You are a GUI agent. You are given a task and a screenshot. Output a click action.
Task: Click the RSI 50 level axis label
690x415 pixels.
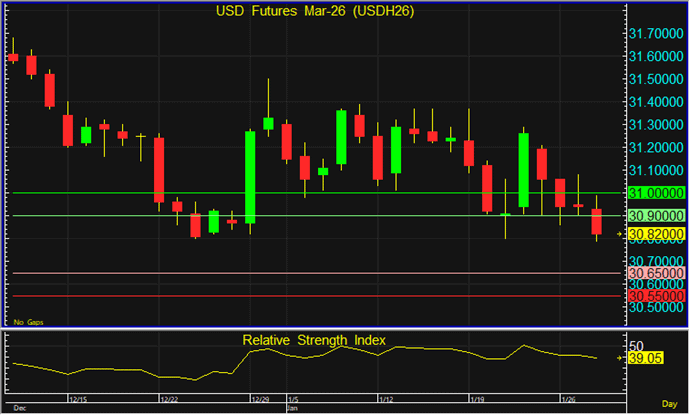click(636, 343)
